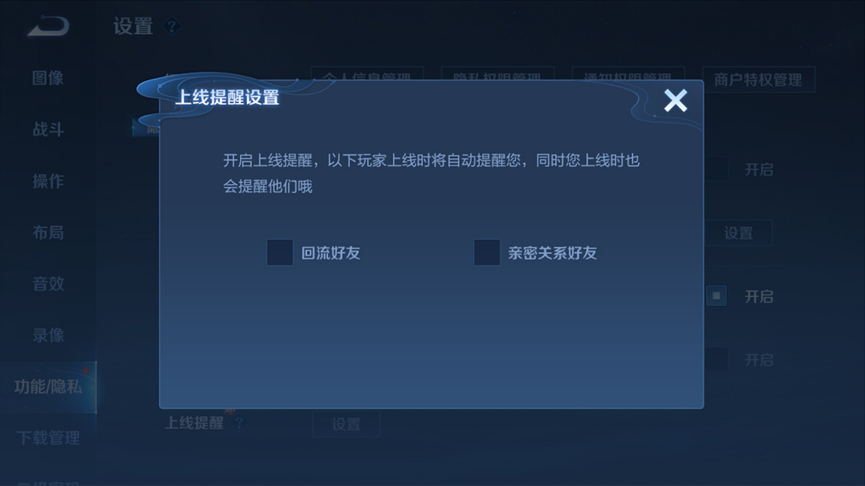Image resolution: width=865 pixels, height=486 pixels.
Task: Click the help icon beside 上线提醒
Action: pos(239,423)
